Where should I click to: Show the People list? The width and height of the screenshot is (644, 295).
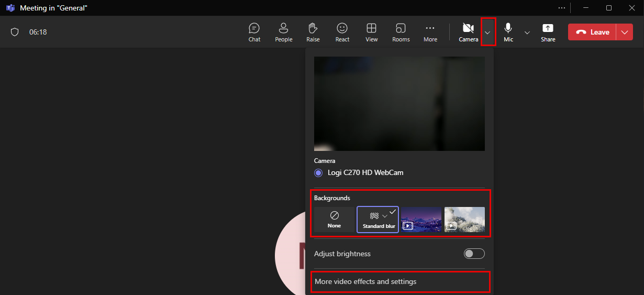284,32
